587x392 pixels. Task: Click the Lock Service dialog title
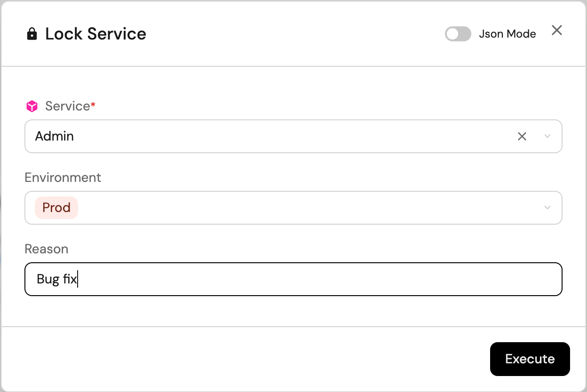[x=95, y=34]
